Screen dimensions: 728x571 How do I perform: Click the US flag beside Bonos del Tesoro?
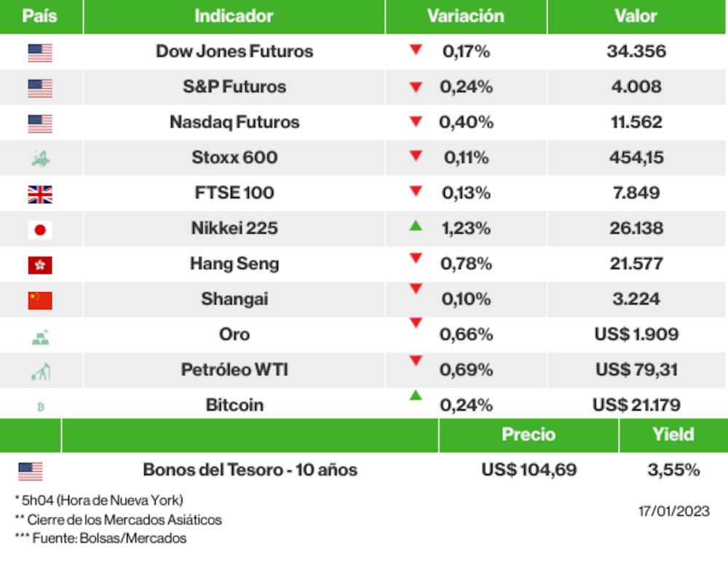coord(31,471)
